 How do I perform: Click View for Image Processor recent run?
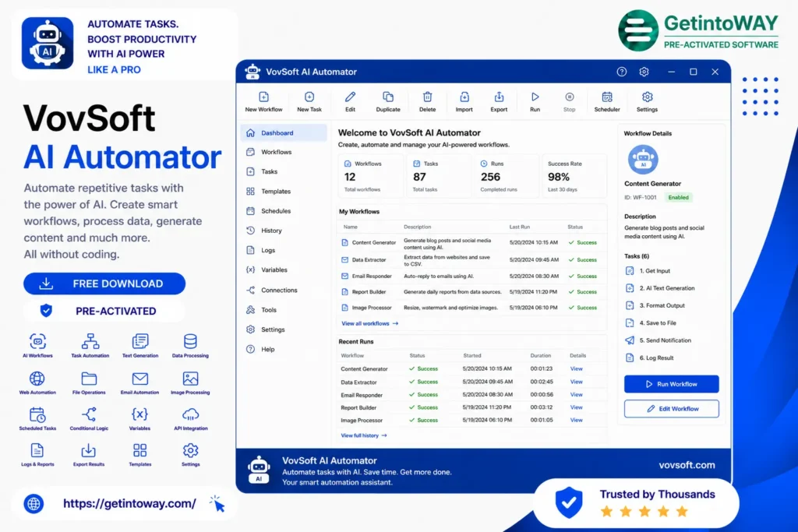point(576,420)
